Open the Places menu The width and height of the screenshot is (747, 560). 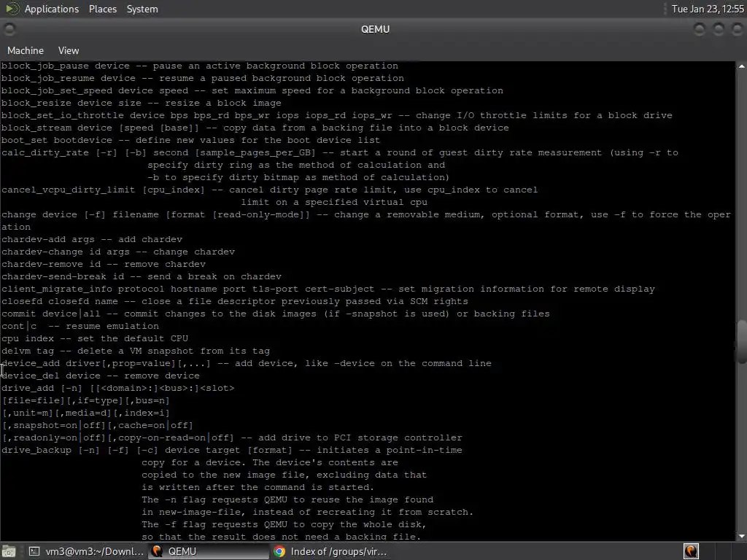coord(102,9)
